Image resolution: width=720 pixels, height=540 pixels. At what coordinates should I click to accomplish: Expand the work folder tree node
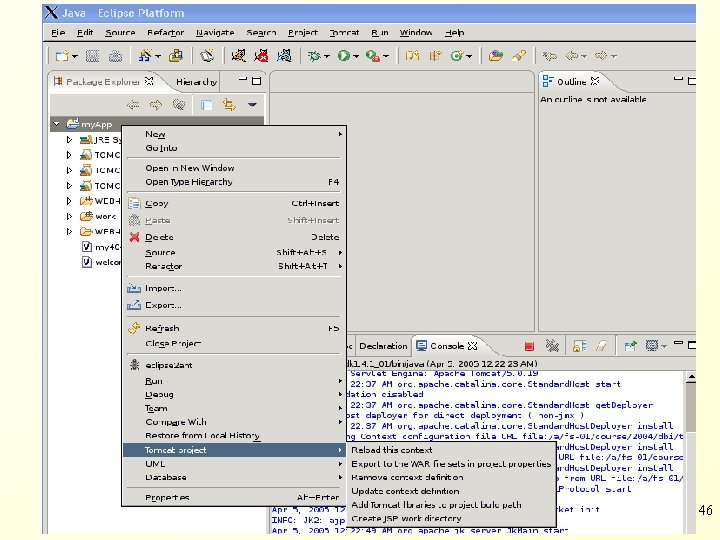point(69,216)
